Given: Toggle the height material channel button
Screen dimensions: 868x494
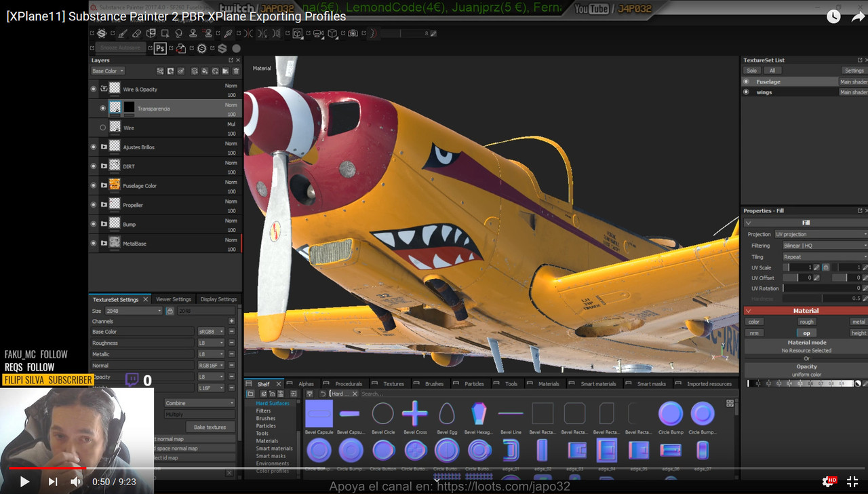Looking at the screenshot, I should (859, 332).
